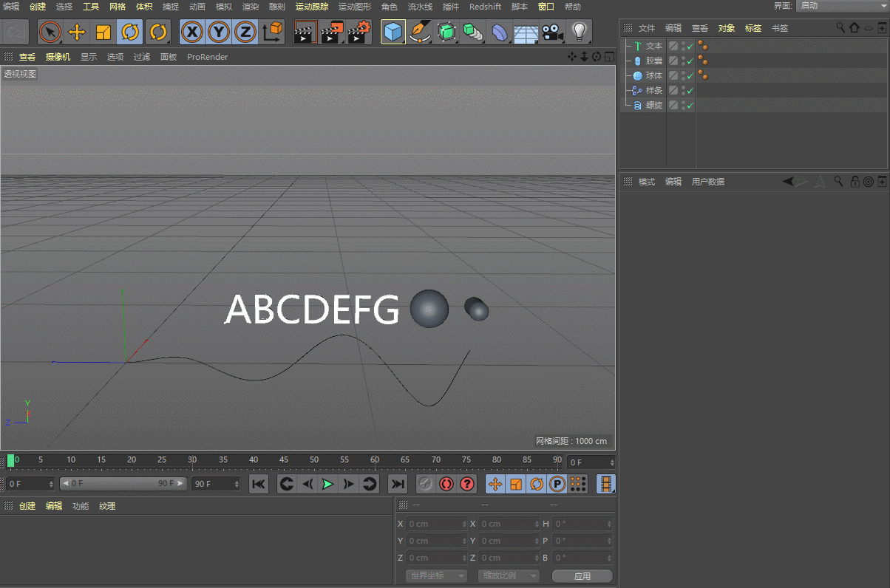Select the Scale tool
Image resolution: width=890 pixels, height=588 pixels.
tap(103, 33)
